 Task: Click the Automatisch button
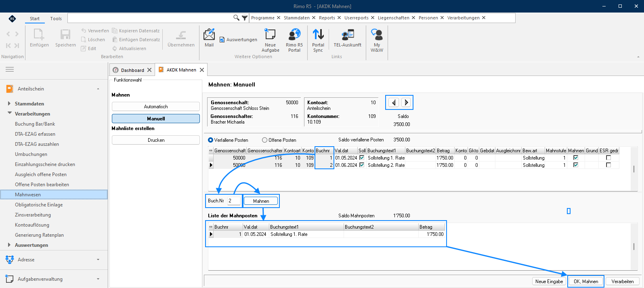[x=156, y=107]
